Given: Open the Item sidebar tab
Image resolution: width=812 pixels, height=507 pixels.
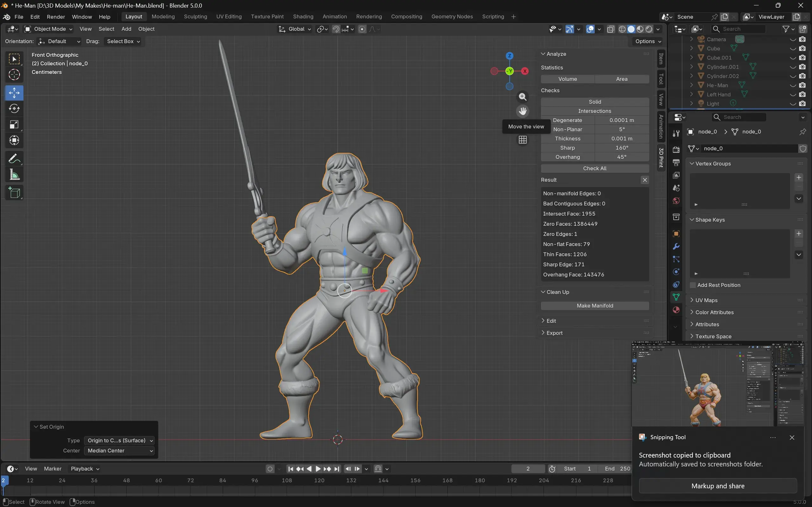Looking at the screenshot, I should click(661, 59).
